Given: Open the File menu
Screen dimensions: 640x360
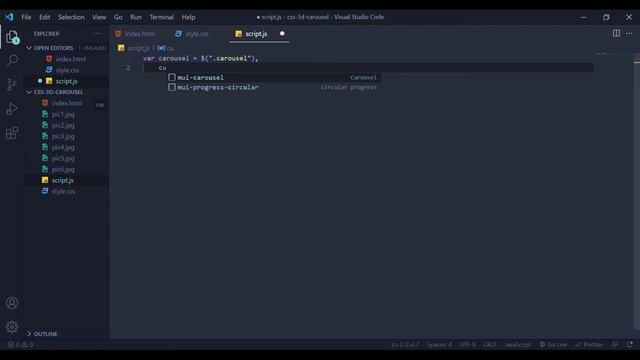Looking at the screenshot, I should coord(26,17).
